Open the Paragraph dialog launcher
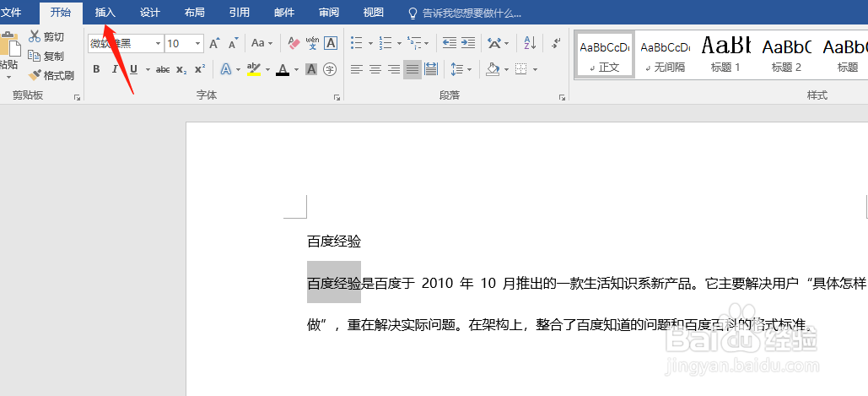The height and width of the screenshot is (396, 868). pyautogui.click(x=562, y=97)
